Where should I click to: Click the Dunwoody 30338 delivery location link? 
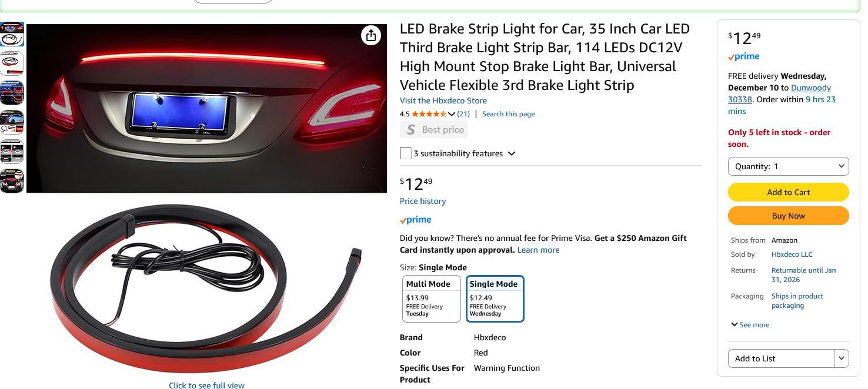pos(810,88)
